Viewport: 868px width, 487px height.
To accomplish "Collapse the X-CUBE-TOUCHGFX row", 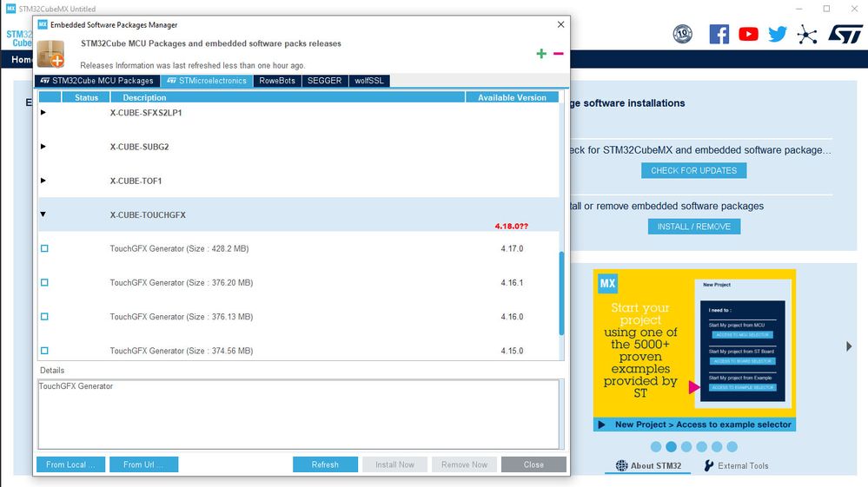I will tap(43, 214).
